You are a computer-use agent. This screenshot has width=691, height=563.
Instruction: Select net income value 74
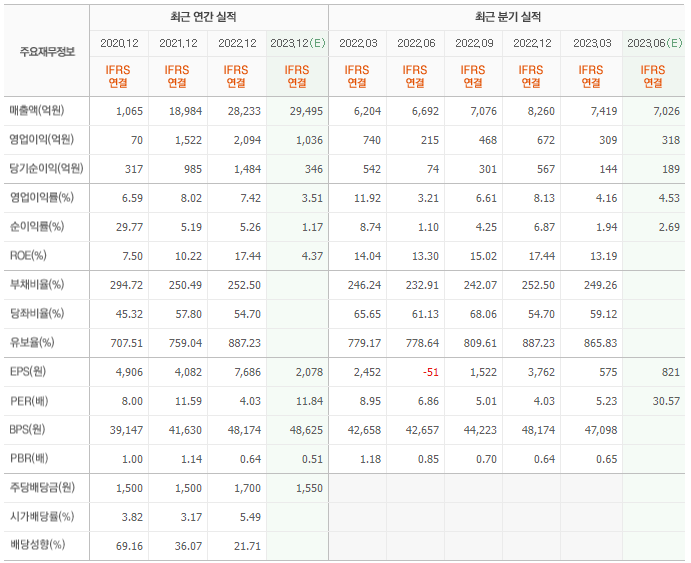point(433,169)
